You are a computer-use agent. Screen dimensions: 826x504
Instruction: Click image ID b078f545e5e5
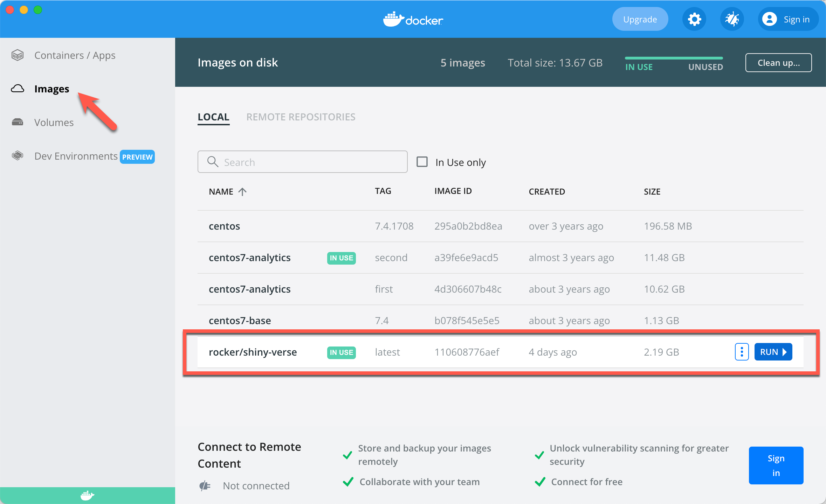click(467, 321)
